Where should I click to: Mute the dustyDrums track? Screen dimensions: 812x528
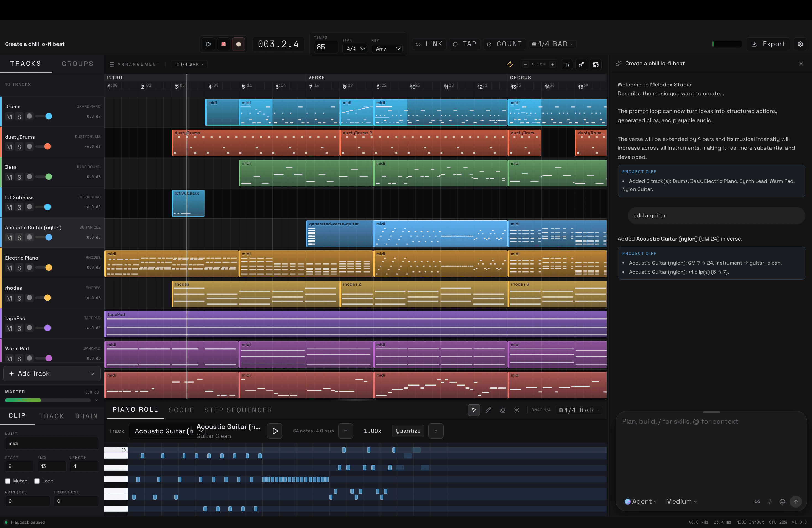tap(9, 147)
